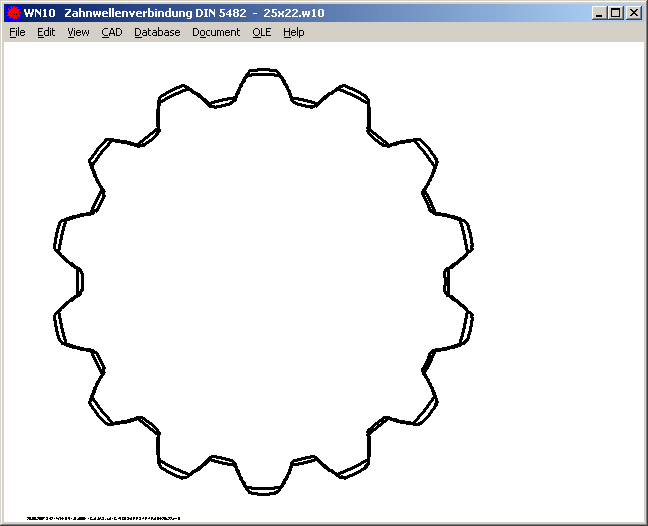
Task: Open the Edit menu
Action: 46,32
